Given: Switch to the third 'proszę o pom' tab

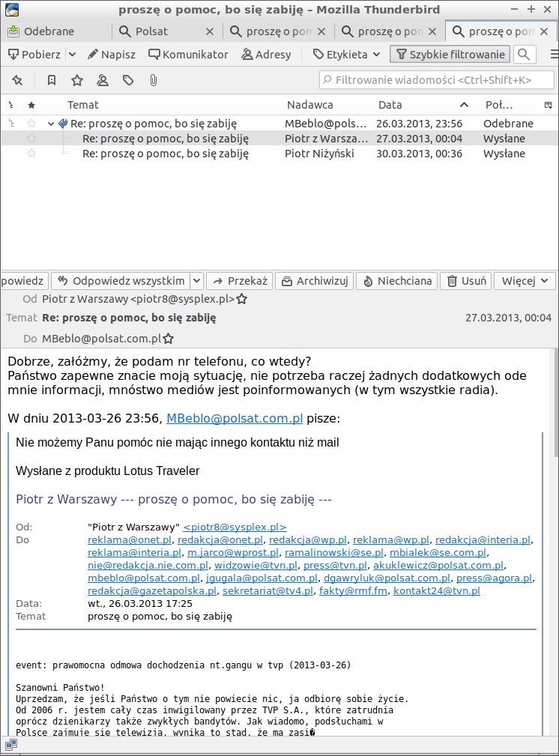Looking at the screenshot, I should (501, 31).
